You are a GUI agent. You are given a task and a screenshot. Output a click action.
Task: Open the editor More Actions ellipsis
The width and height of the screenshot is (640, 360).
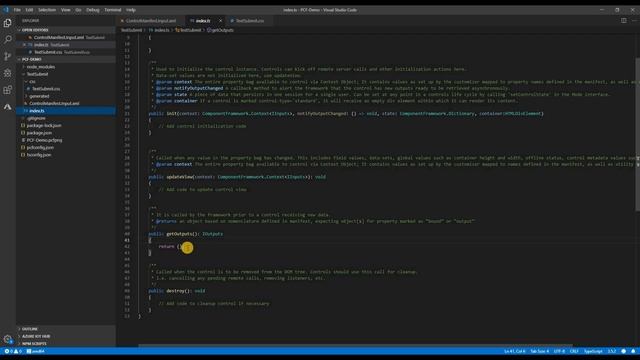pos(634,20)
